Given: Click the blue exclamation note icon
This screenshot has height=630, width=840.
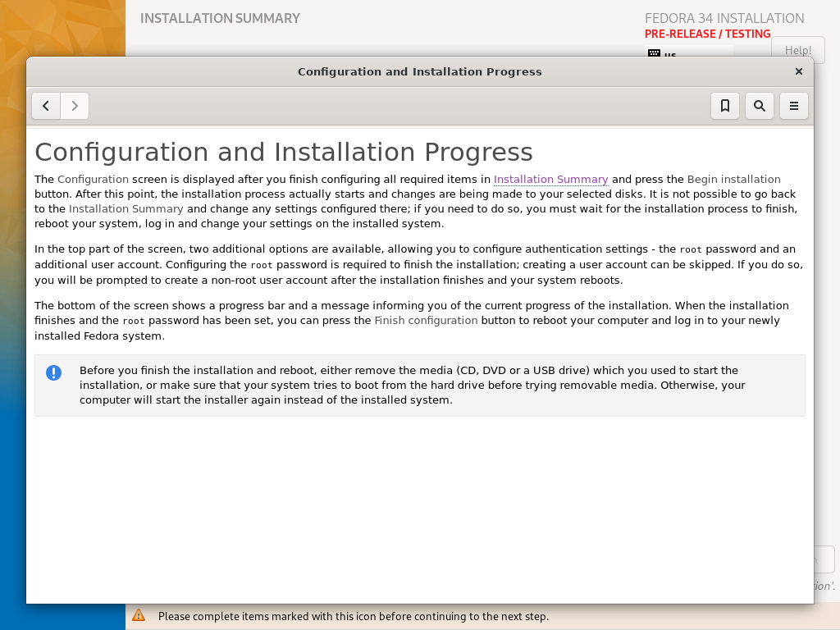Looking at the screenshot, I should click(53, 372).
